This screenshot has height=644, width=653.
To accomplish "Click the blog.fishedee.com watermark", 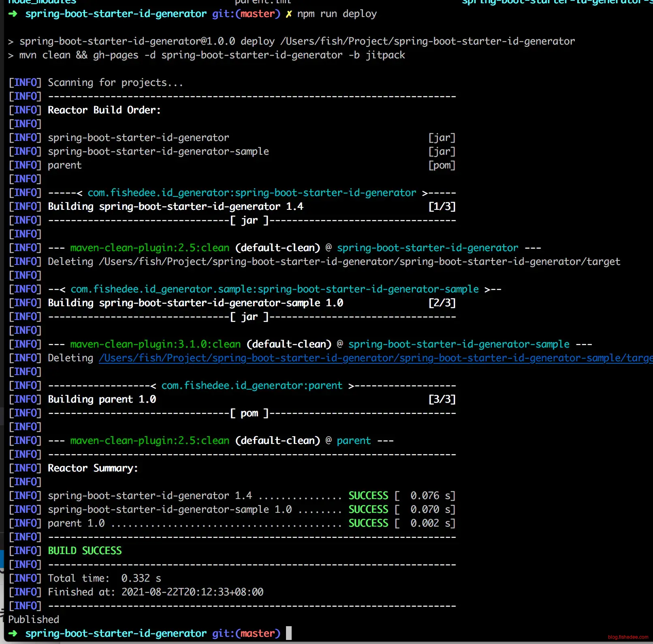I will pos(627,637).
